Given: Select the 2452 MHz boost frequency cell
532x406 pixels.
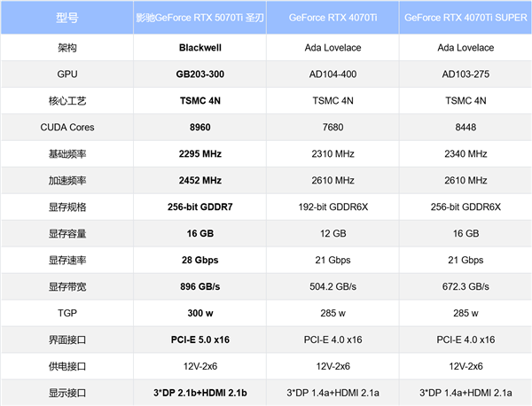Looking at the screenshot, I should [x=199, y=180].
